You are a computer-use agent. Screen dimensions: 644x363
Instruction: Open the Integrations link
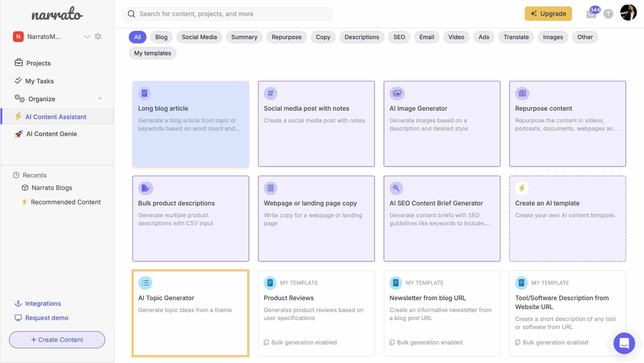(43, 303)
